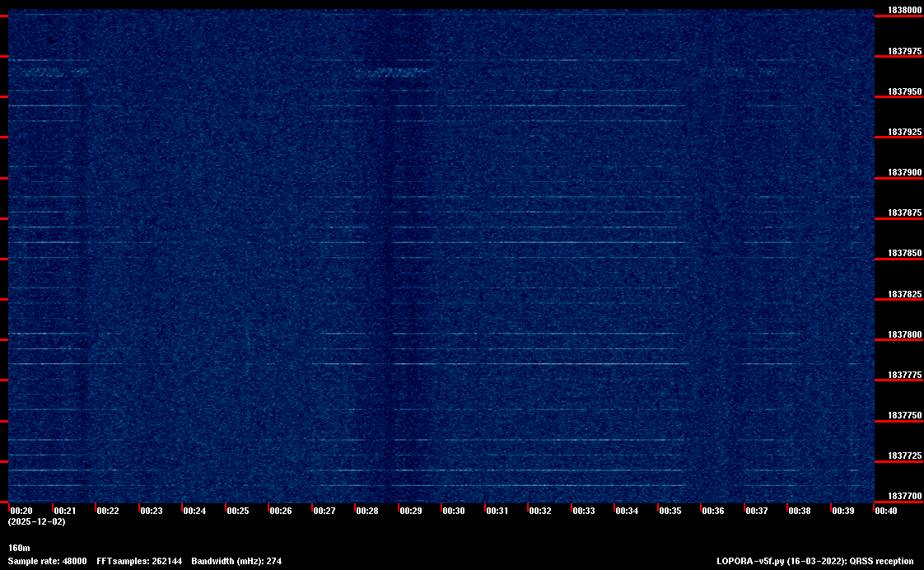Screen dimensions: 924x570
Task: Choose the 1837825 frequency label
Action: 904,294
